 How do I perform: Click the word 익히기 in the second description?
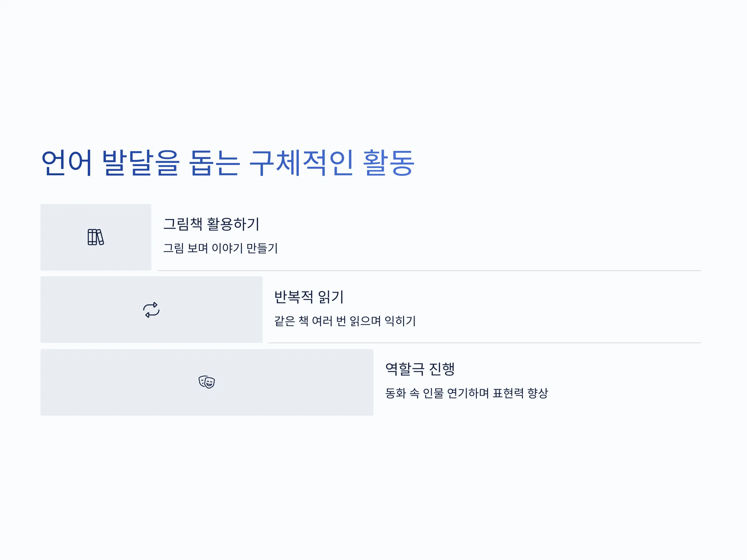coord(401,321)
